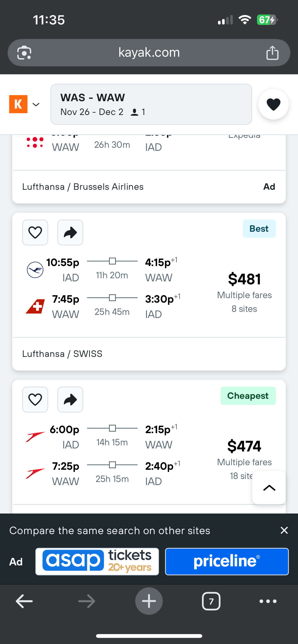The width and height of the screenshot is (298, 644).
Task: Share the $474 Cheapest flight
Action: click(x=70, y=400)
